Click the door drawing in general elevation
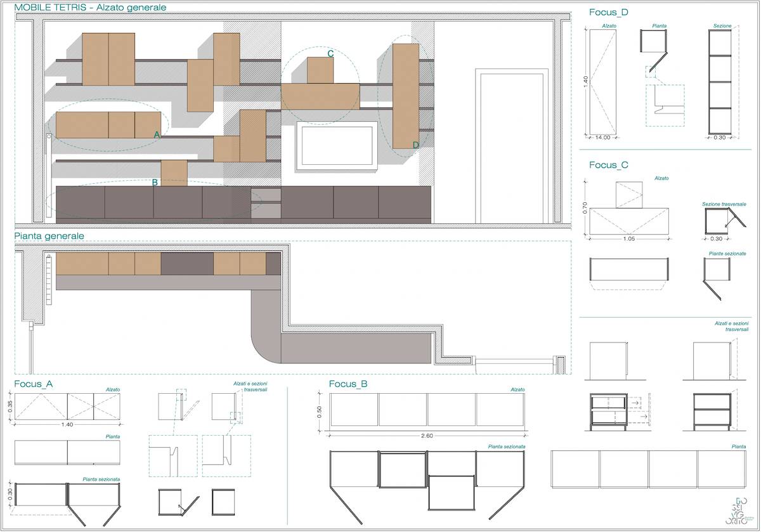Screen dimensions: 761x532 [x=512, y=146]
